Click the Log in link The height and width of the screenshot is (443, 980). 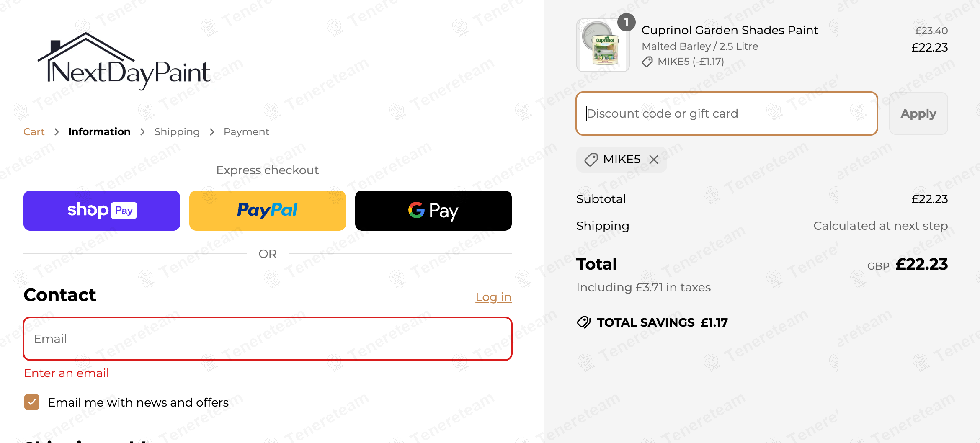tap(493, 297)
